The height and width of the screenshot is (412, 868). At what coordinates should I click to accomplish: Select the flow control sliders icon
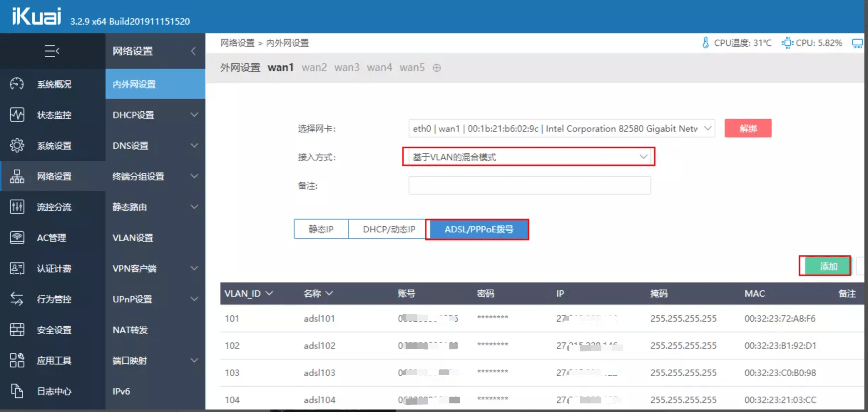[x=17, y=207]
